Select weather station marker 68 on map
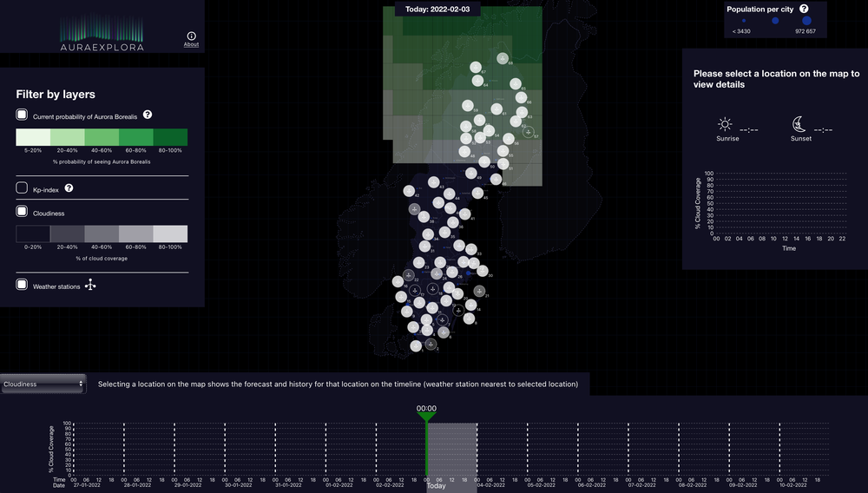Viewport: 868px width, 493px height. click(x=503, y=58)
